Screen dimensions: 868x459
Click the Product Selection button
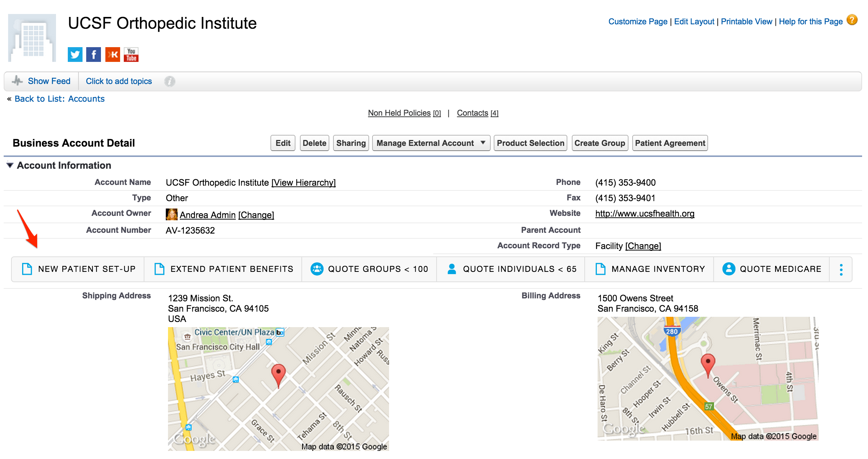coord(530,143)
